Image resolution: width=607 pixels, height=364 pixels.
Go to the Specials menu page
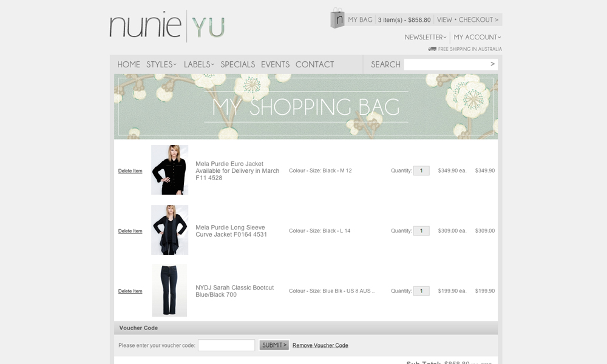237,64
